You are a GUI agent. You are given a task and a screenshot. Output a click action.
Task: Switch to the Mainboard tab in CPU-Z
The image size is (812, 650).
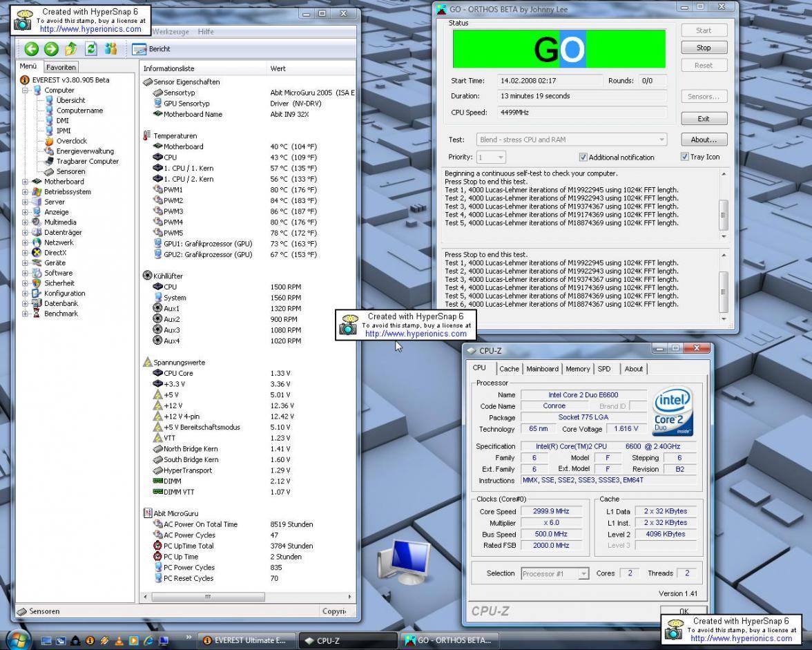542,369
